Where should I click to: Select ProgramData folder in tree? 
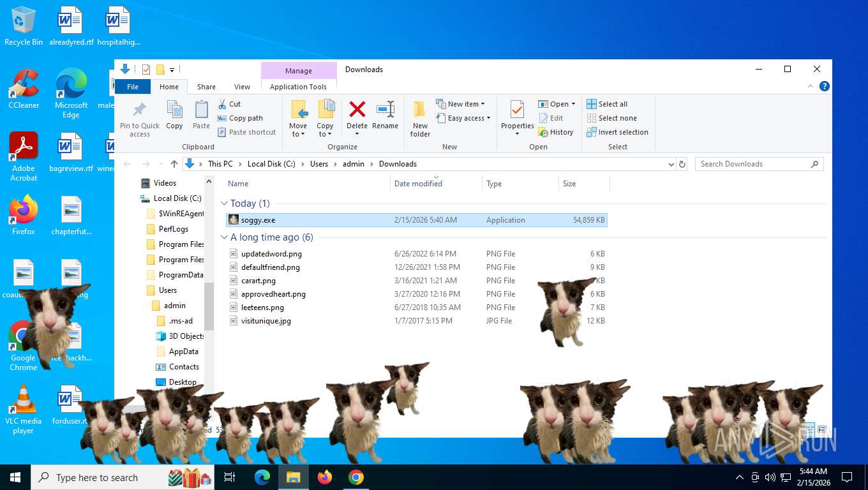click(x=181, y=275)
